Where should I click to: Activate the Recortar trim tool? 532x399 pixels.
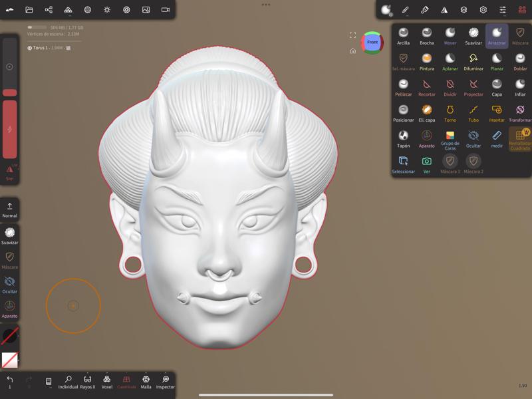[x=427, y=87]
